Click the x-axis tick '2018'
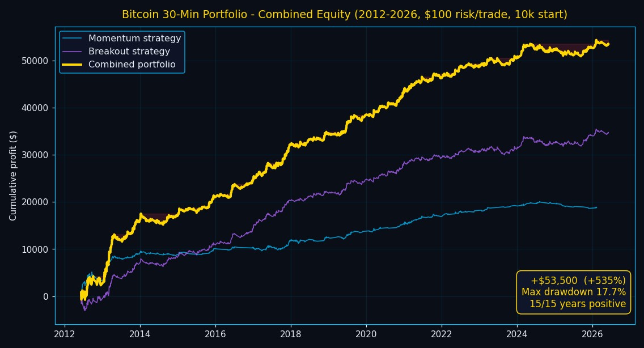Screen dimensions: 644x348 click(291, 334)
